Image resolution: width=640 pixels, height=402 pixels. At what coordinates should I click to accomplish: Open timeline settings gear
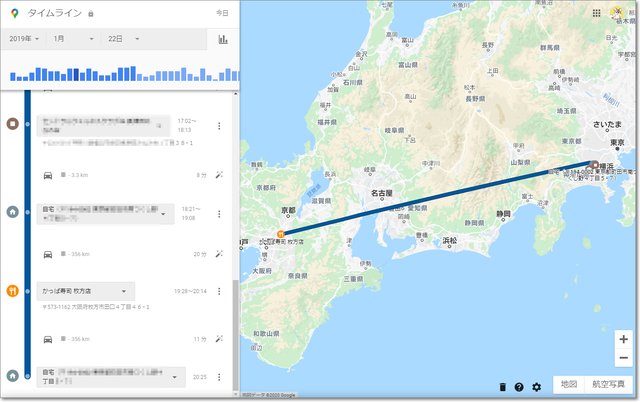click(x=536, y=386)
